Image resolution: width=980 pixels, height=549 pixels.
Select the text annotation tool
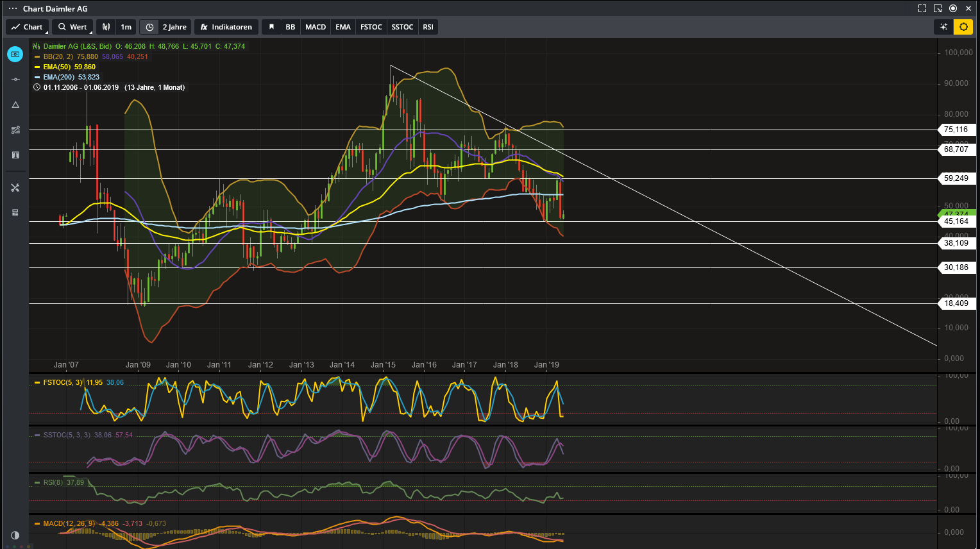(x=15, y=155)
